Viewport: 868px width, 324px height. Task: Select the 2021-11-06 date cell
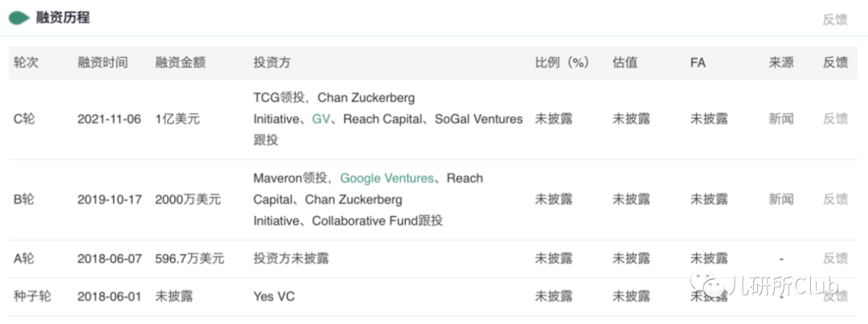pyautogui.click(x=109, y=118)
